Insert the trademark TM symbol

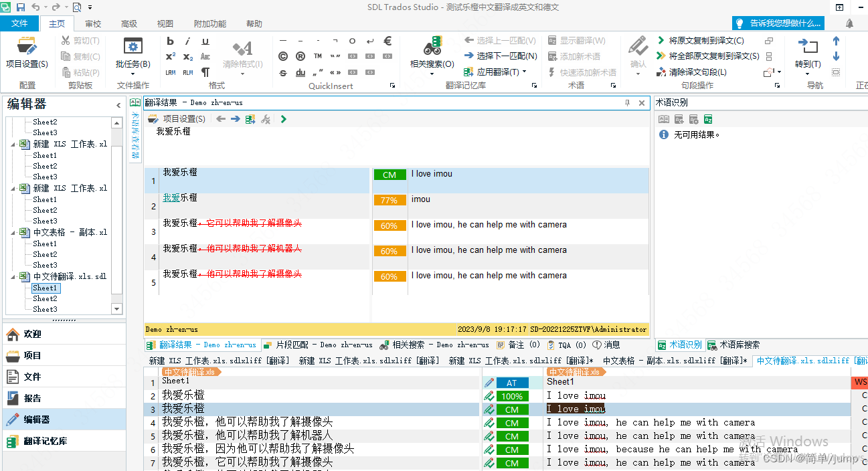tap(318, 57)
